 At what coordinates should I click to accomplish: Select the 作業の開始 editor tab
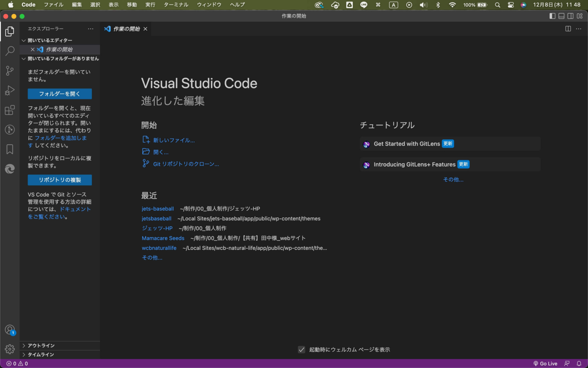click(x=126, y=29)
